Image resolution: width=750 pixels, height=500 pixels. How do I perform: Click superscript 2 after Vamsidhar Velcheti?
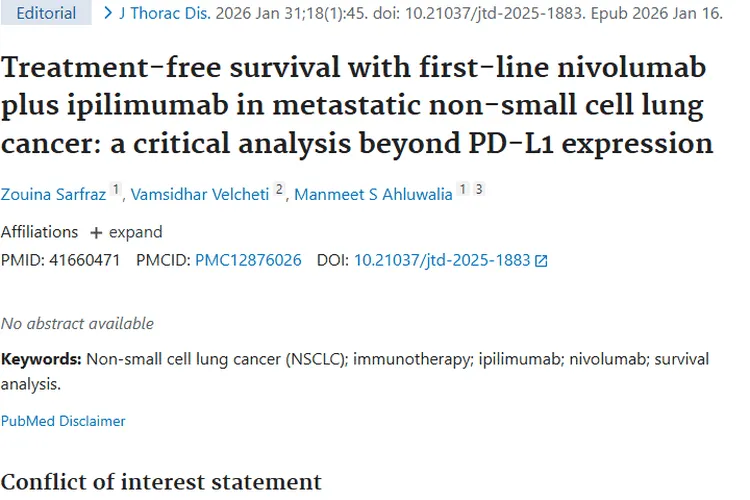pos(280,190)
